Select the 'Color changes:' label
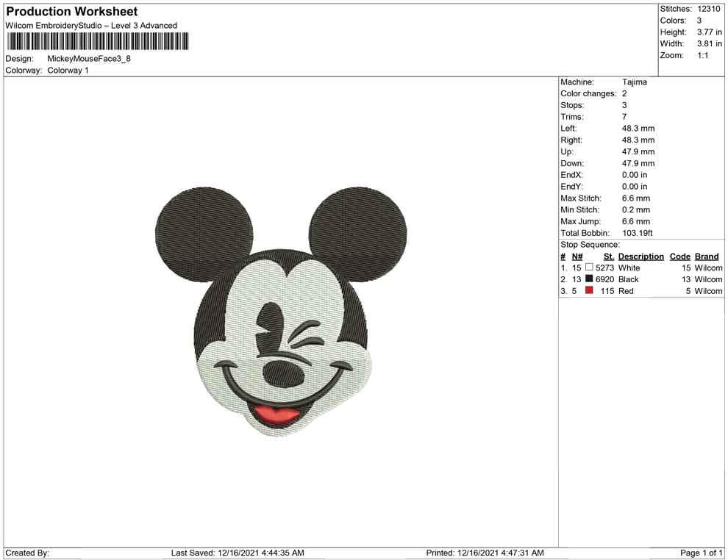This screenshot has width=728, height=560. click(588, 93)
